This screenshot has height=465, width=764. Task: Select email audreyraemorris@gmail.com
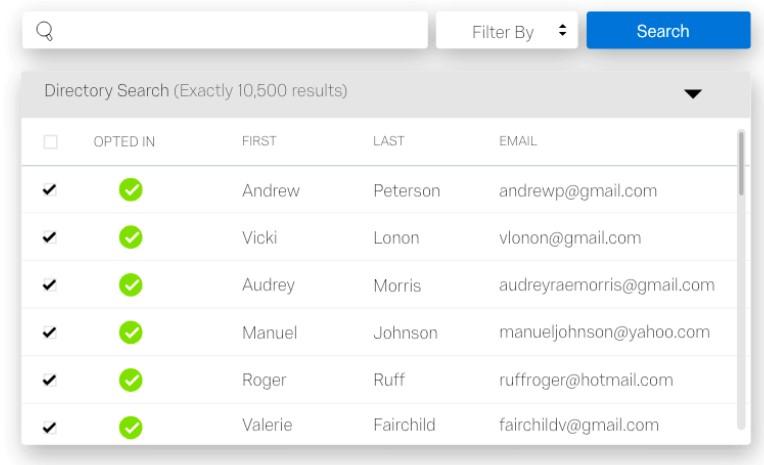[607, 285]
